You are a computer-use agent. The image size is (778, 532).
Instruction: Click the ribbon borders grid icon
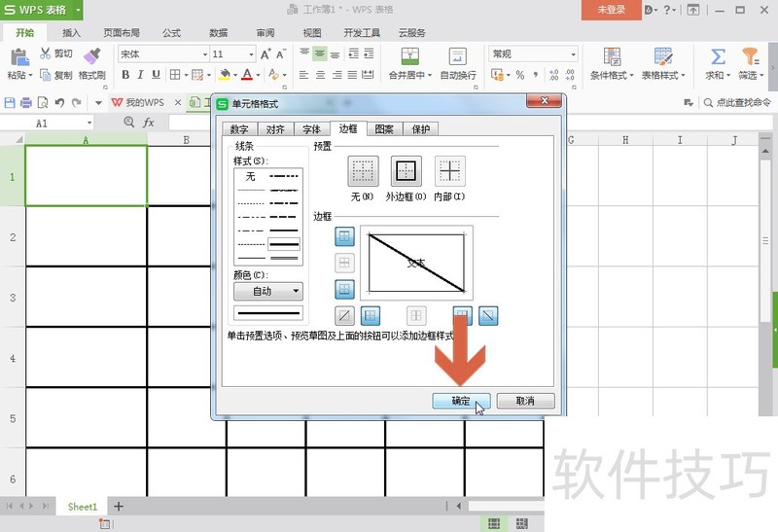[x=175, y=75]
